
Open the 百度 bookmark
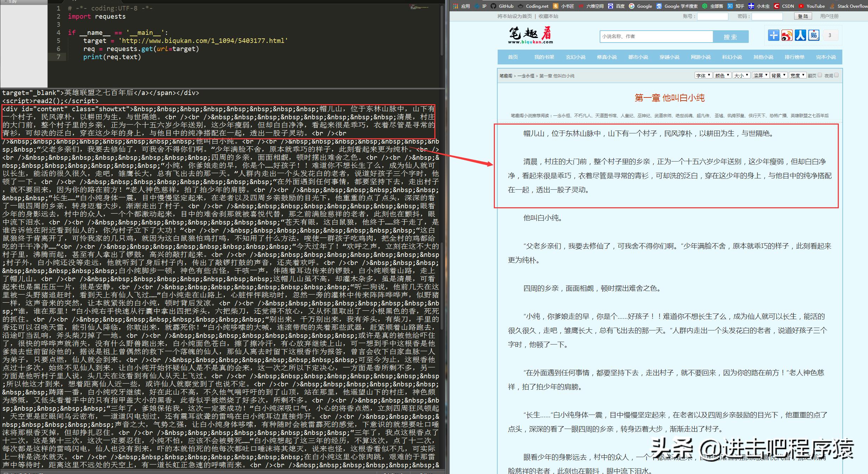[x=616, y=6]
